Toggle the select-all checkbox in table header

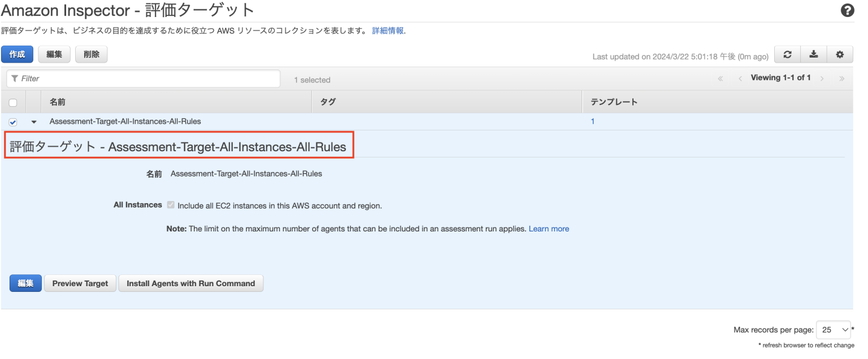pyautogui.click(x=12, y=102)
